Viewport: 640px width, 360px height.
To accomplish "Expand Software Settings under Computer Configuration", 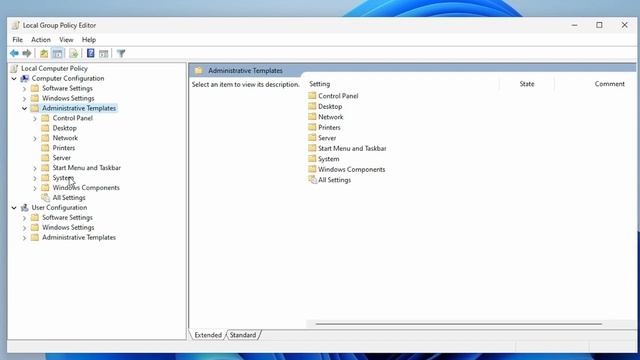I will click(x=24, y=89).
